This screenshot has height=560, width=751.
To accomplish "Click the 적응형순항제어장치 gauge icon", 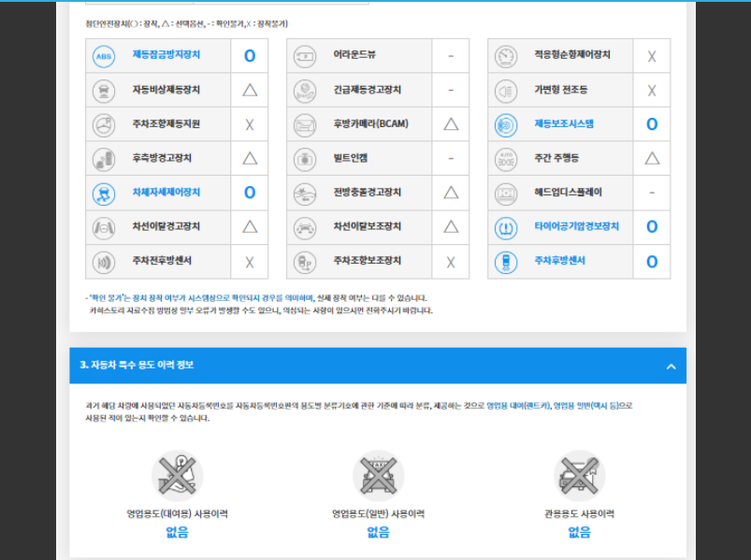I will [506, 56].
